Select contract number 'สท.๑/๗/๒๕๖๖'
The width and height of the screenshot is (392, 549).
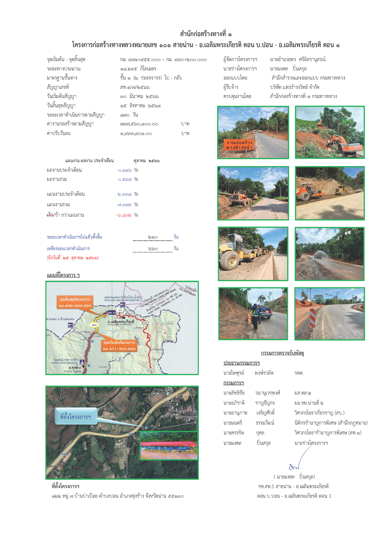pos(135,87)
